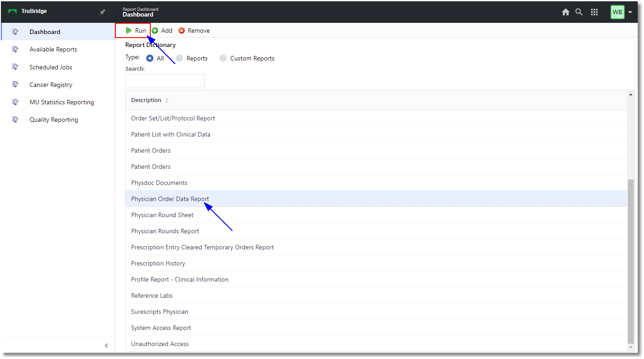The height and width of the screenshot is (359, 644).
Task: Open Available Reports in sidebar
Action: (x=57, y=49)
